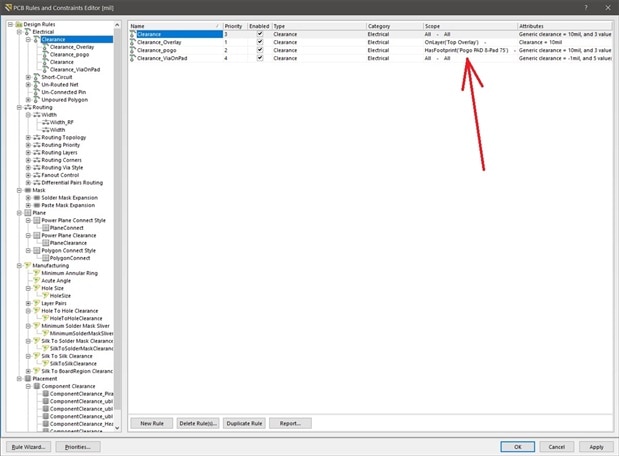619x456 pixels.
Task: Click the SilkToSilkClearance rule icon
Action: click(46, 364)
